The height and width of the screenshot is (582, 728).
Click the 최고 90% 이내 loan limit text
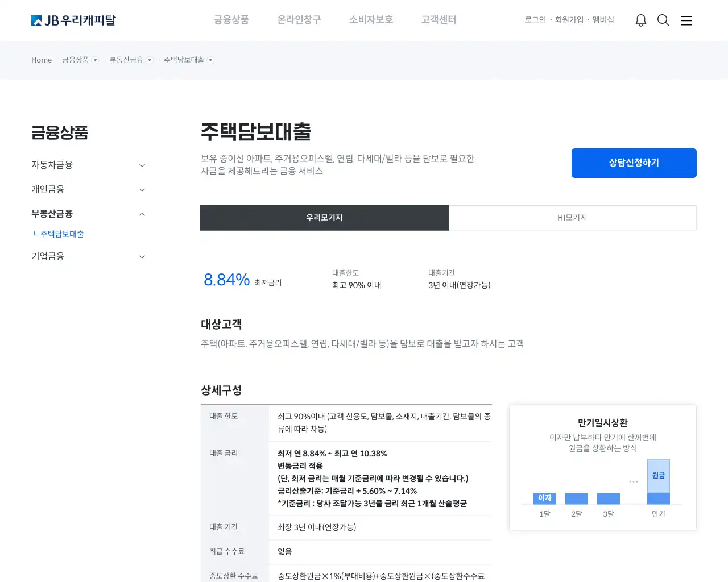click(357, 285)
